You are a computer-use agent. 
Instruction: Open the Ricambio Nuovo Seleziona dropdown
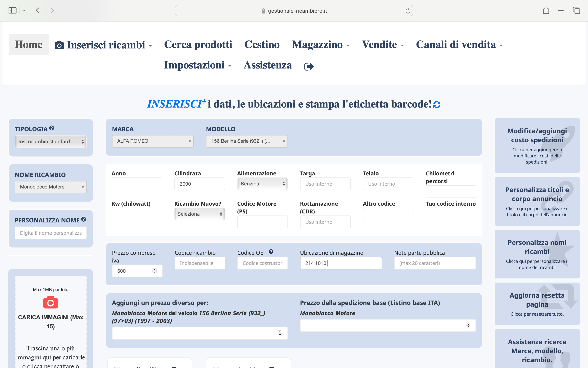tap(199, 214)
